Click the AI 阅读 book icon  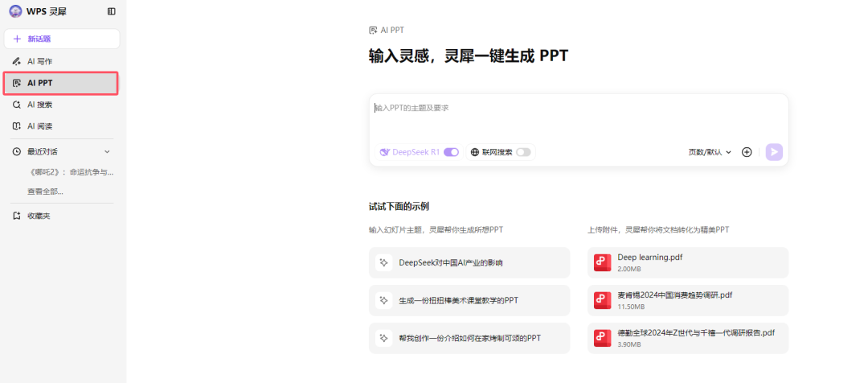pos(17,126)
